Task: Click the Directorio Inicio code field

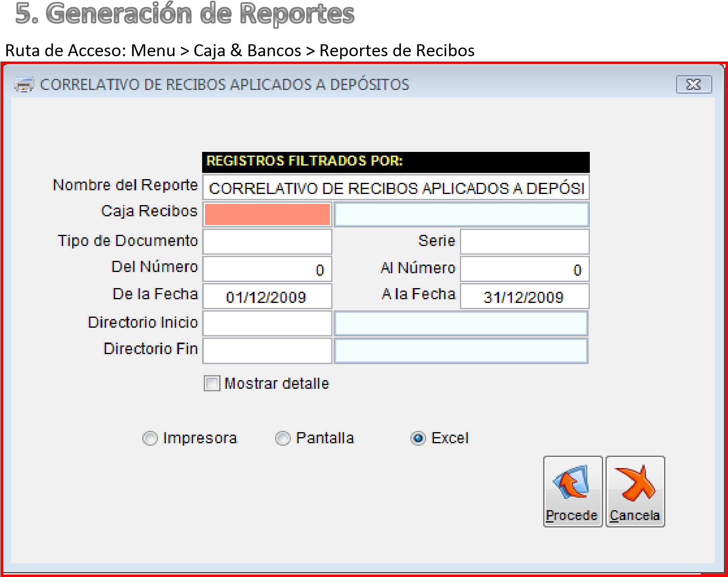Action: tap(267, 324)
